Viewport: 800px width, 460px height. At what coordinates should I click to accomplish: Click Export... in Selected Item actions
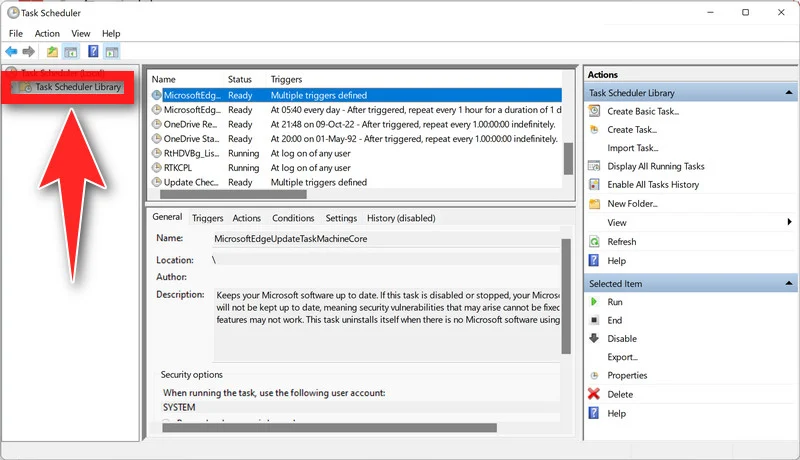click(622, 357)
